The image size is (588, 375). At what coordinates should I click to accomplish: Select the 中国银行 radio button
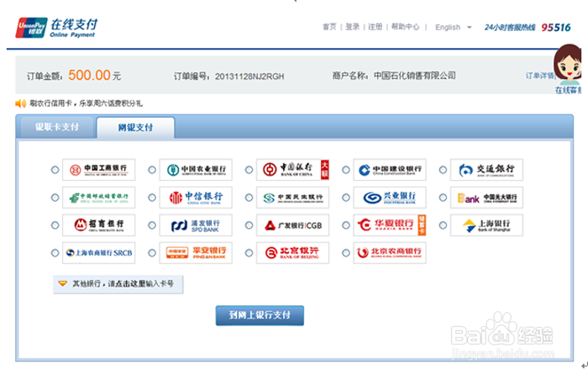pyautogui.click(x=249, y=170)
